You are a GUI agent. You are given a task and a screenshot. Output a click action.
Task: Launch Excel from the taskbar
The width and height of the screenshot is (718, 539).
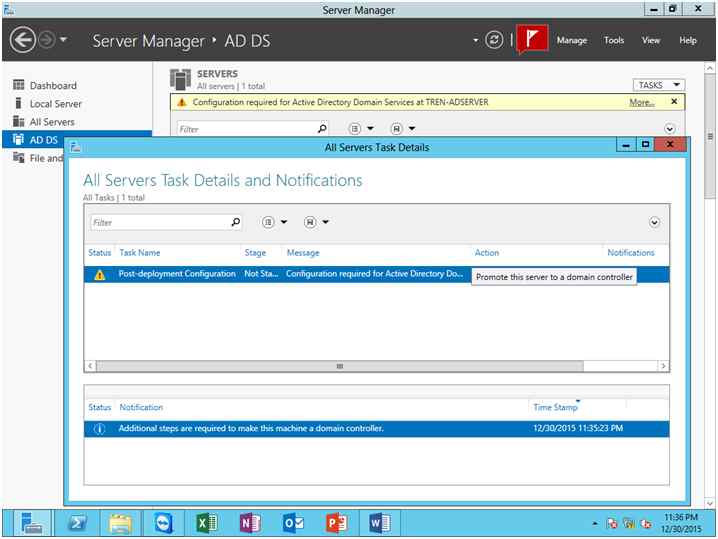[207, 523]
